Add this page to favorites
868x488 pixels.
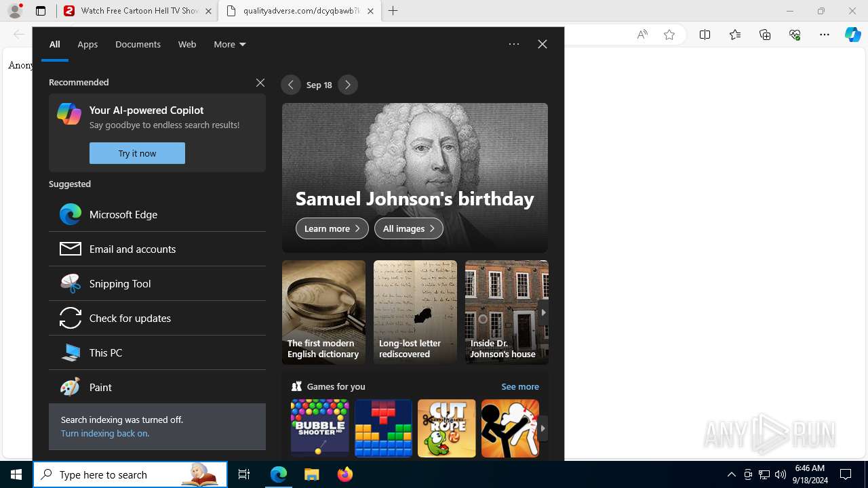coord(669,35)
